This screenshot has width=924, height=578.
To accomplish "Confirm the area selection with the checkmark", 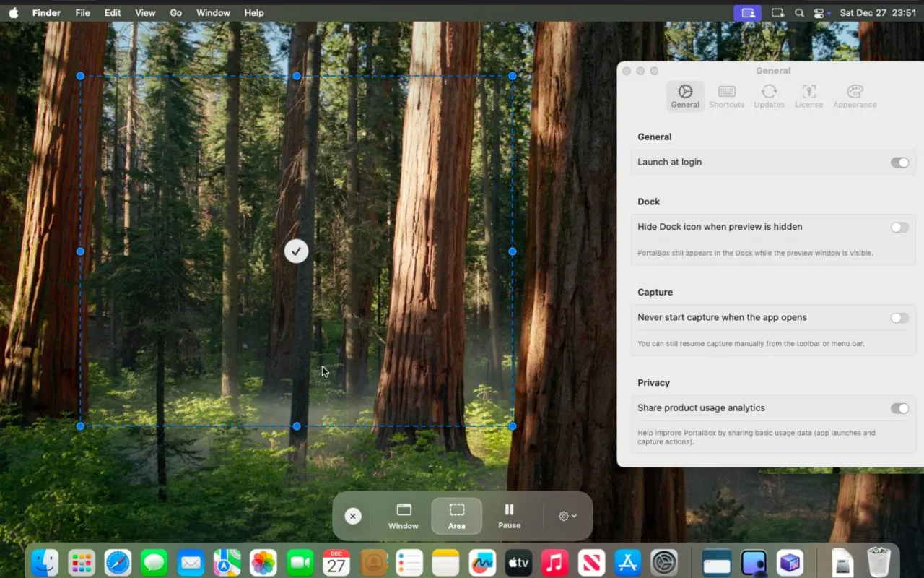I will click(296, 251).
